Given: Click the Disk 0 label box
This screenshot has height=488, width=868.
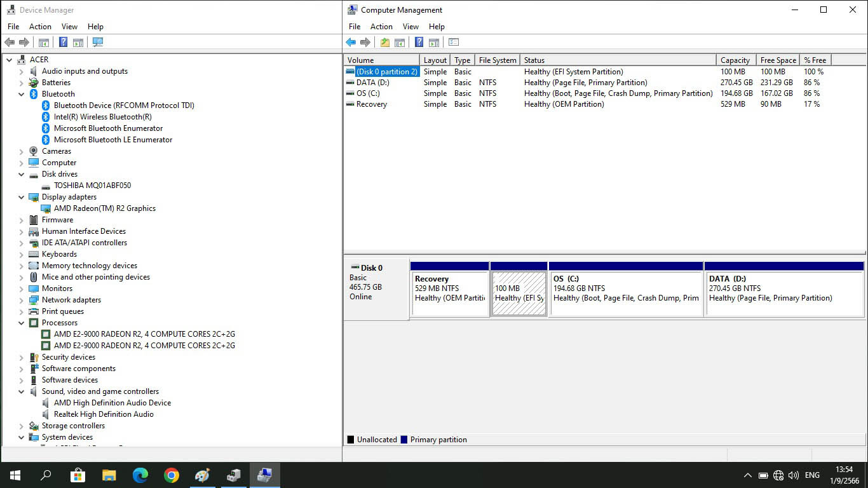Looking at the screenshot, I should tap(377, 289).
